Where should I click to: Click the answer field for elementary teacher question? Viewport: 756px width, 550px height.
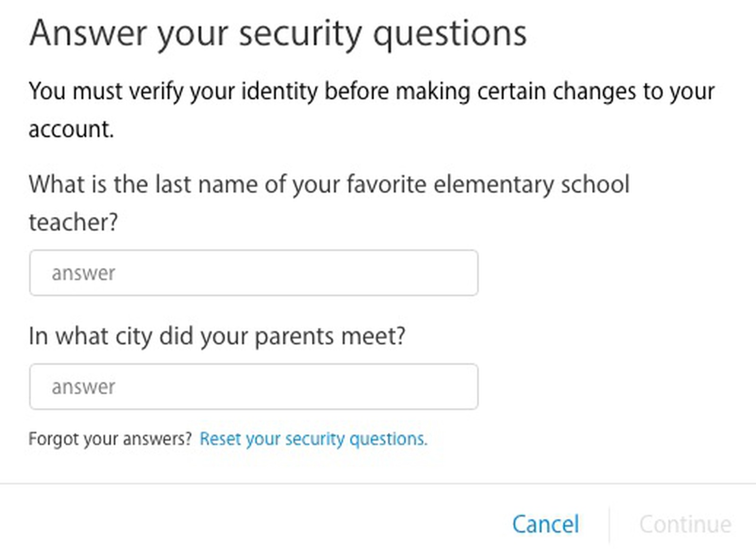click(x=254, y=273)
